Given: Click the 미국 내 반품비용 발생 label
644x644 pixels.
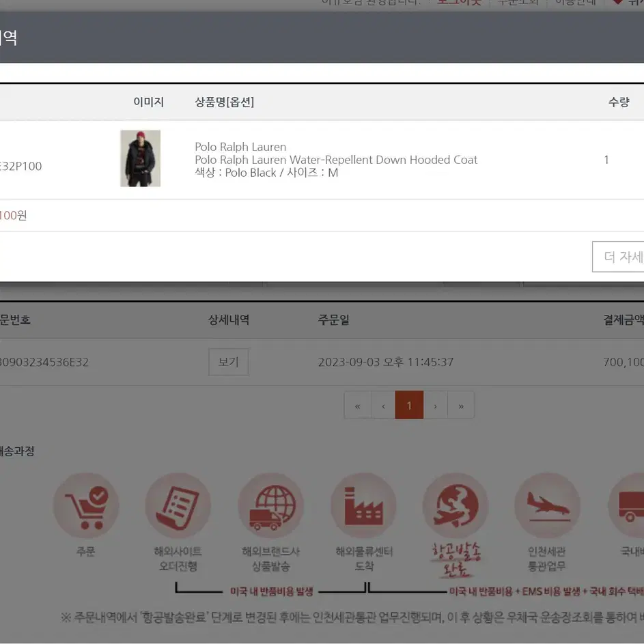Looking at the screenshot, I should 272,591.
